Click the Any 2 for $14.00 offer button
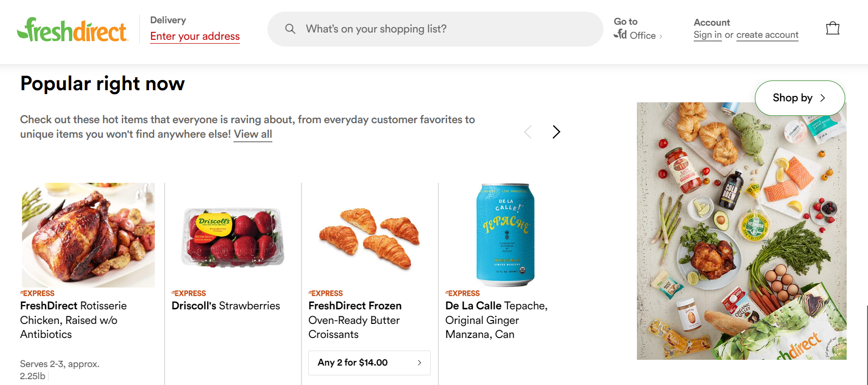The width and height of the screenshot is (868, 385). point(369,362)
